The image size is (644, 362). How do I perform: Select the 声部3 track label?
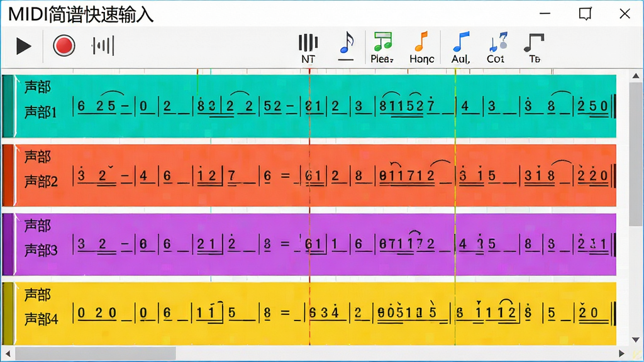[41, 250]
